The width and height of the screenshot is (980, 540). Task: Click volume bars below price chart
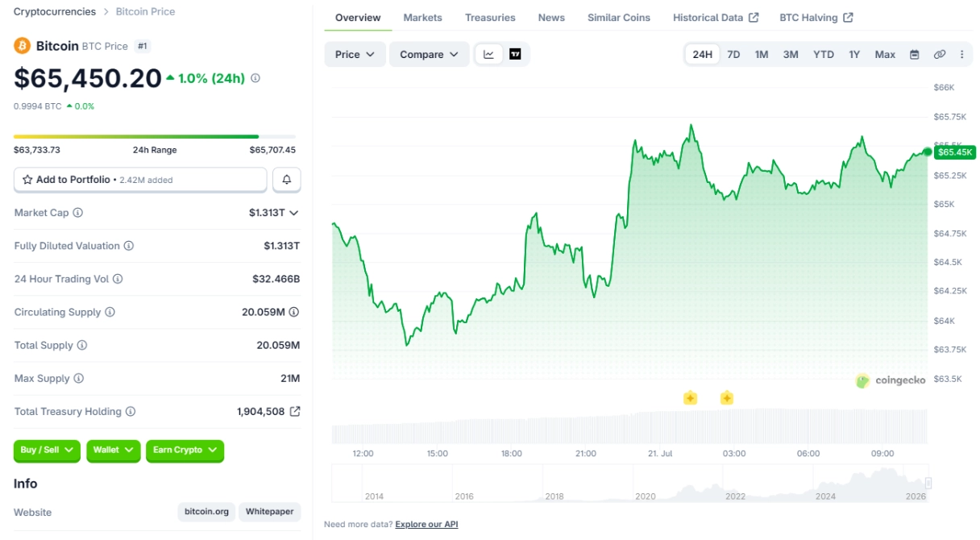(x=629, y=426)
